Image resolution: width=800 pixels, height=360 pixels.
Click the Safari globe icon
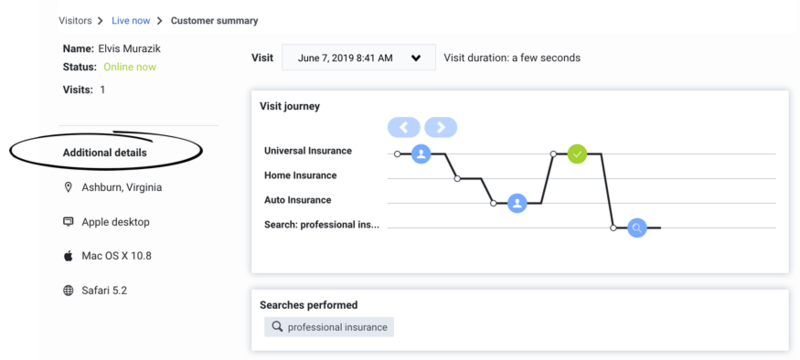point(68,291)
